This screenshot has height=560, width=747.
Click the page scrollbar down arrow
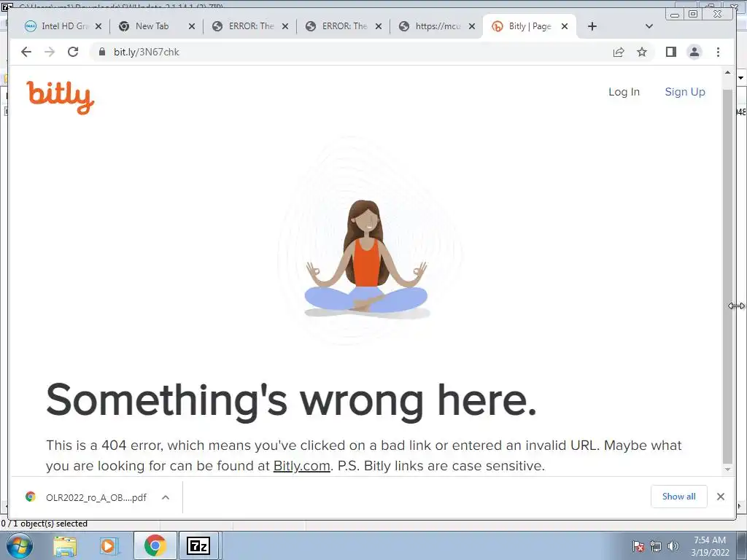click(727, 470)
